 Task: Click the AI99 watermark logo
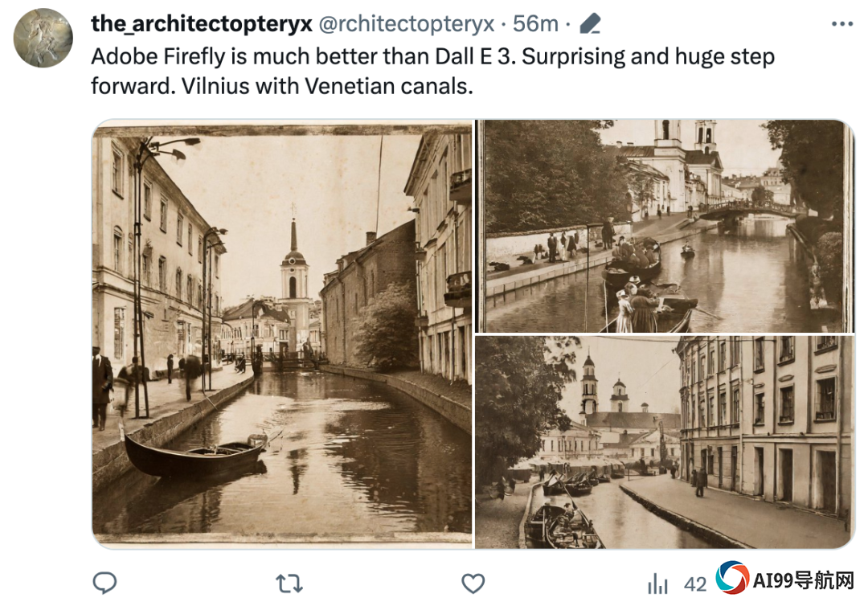(x=732, y=578)
